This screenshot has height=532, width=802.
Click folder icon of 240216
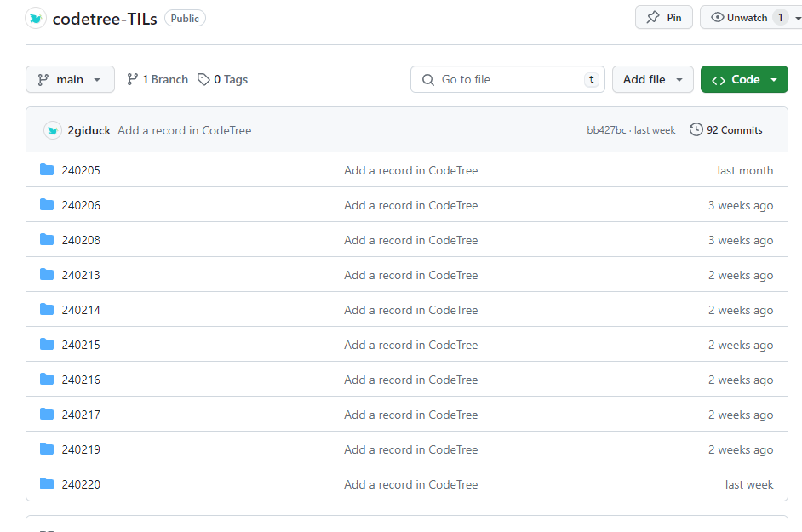tap(47, 379)
